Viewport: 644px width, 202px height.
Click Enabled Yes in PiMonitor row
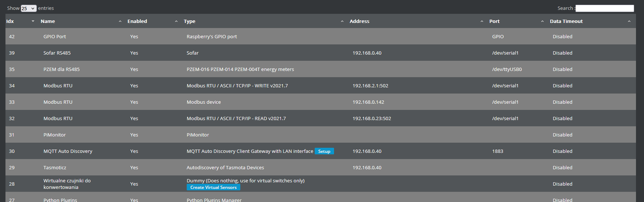point(134,135)
